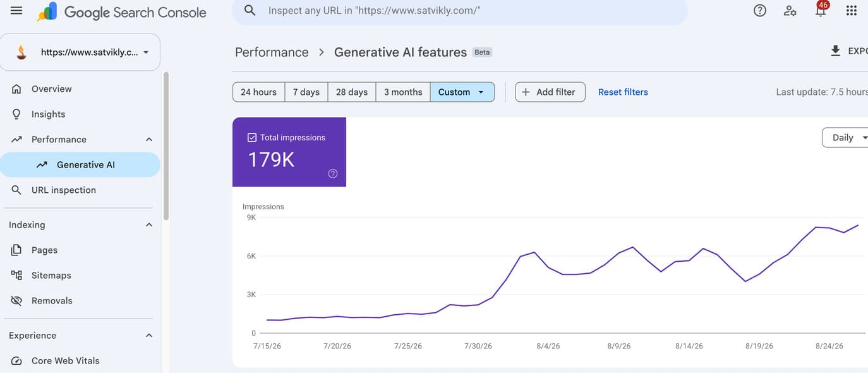The image size is (868, 373).
Task: Click the Google Search Console logo
Action: 122,11
